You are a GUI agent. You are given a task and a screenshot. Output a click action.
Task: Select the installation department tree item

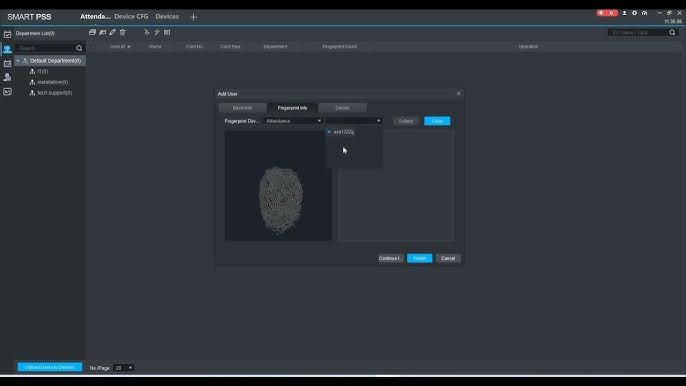tap(52, 82)
